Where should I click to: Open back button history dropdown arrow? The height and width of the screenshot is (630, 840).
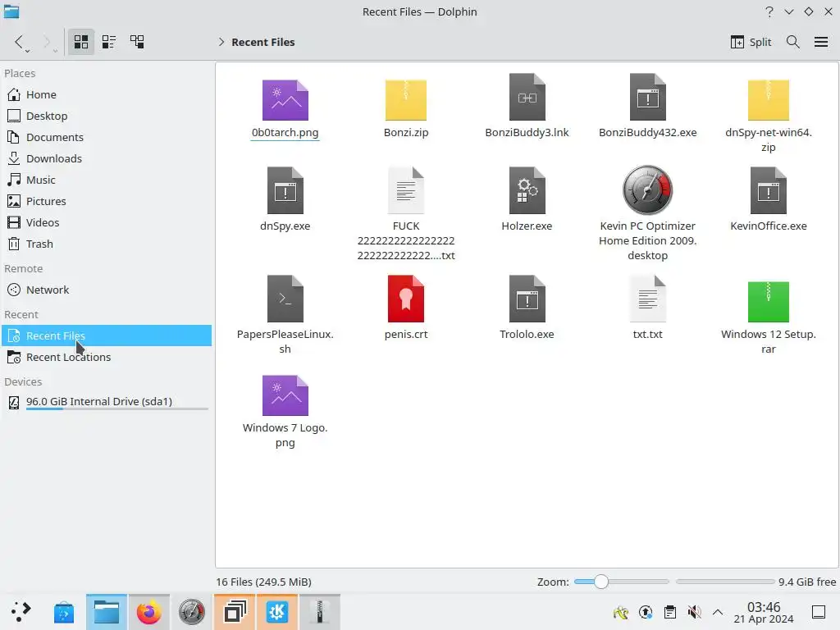27,52
